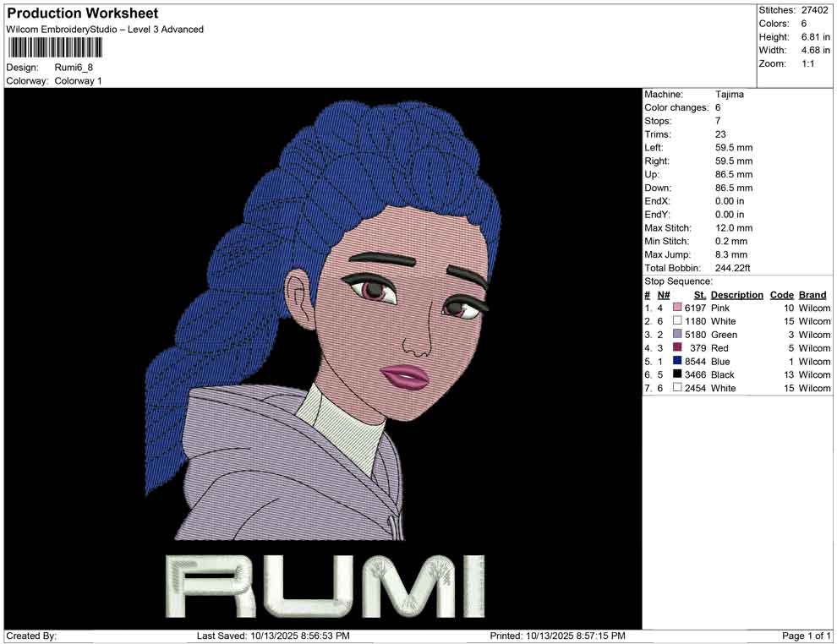Click the White swatch in stop 7
837x644 pixels.
pos(677,388)
